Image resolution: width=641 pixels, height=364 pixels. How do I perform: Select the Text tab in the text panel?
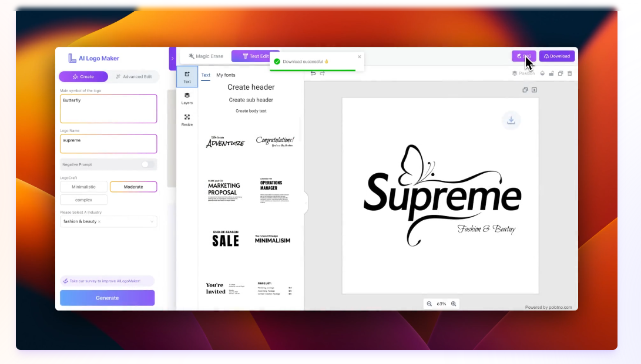tap(206, 75)
